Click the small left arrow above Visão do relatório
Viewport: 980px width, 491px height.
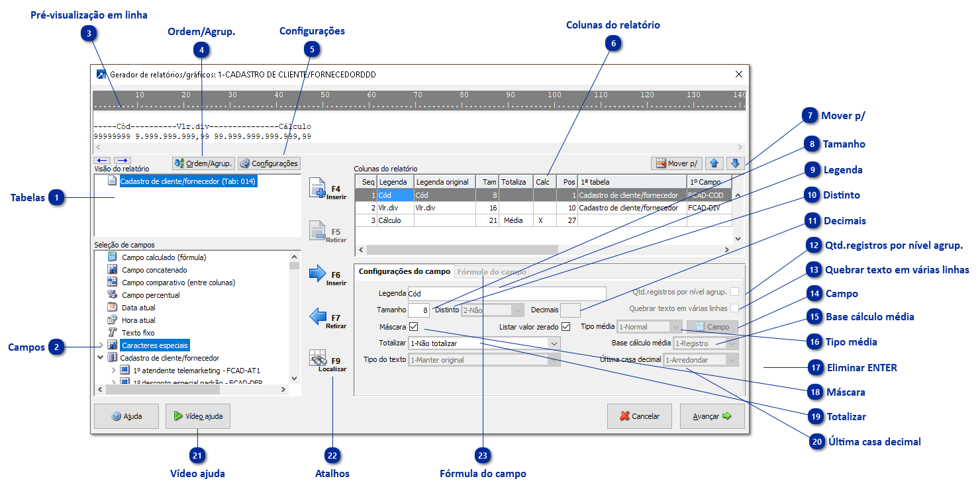[102, 160]
